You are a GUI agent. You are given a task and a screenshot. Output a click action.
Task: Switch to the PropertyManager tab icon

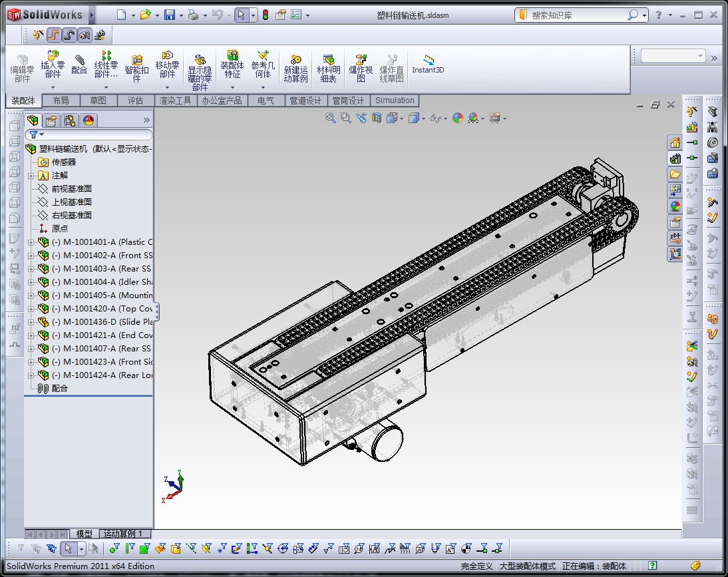(x=51, y=120)
